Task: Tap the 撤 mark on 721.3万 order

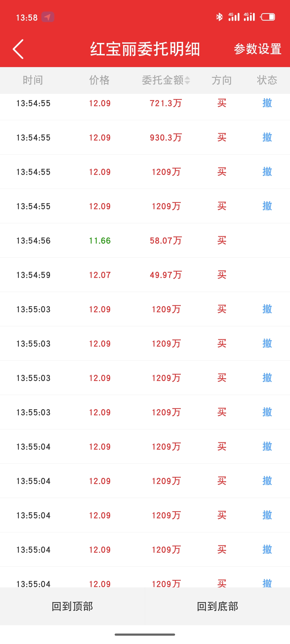Action: tap(267, 103)
